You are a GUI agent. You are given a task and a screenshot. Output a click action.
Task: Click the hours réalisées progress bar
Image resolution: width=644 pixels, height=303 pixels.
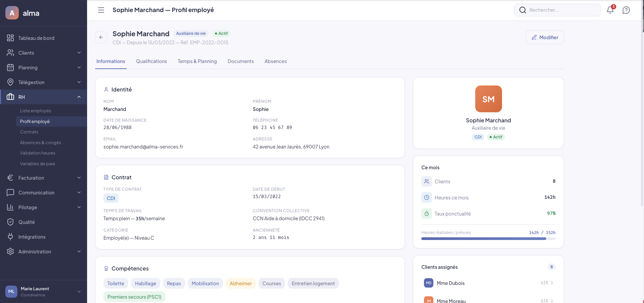point(488,239)
